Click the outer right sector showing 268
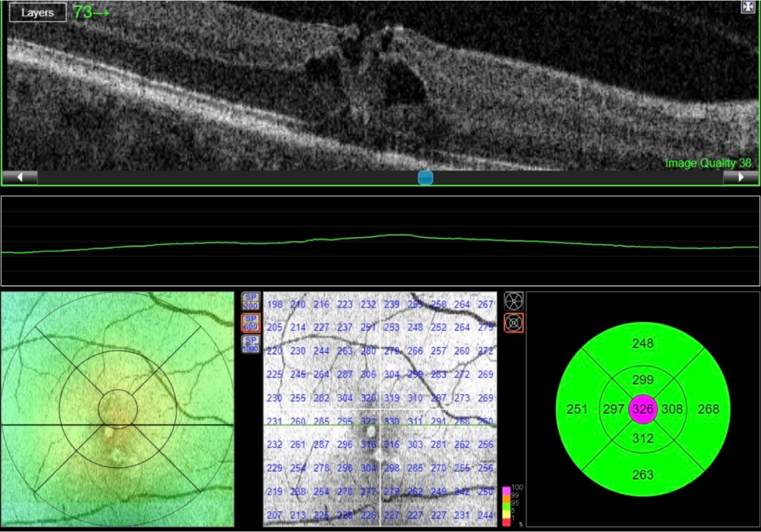The height and width of the screenshot is (532, 761). pos(708,409)
